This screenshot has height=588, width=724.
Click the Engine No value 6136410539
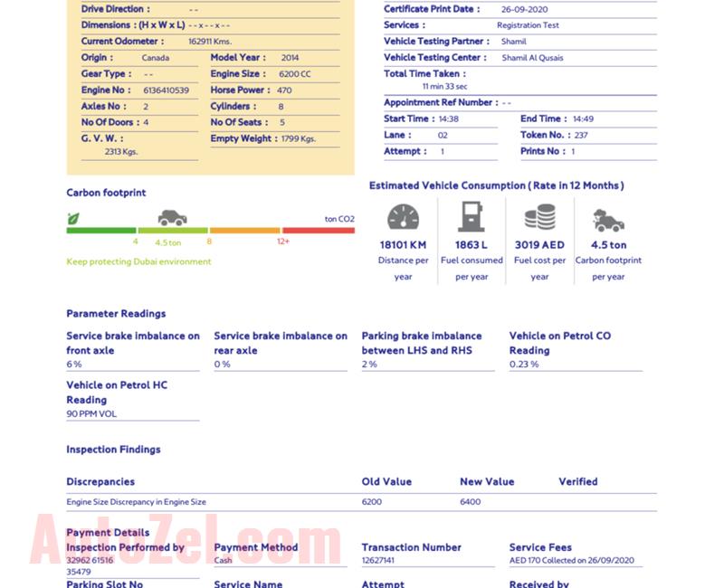tap(166, 90)
